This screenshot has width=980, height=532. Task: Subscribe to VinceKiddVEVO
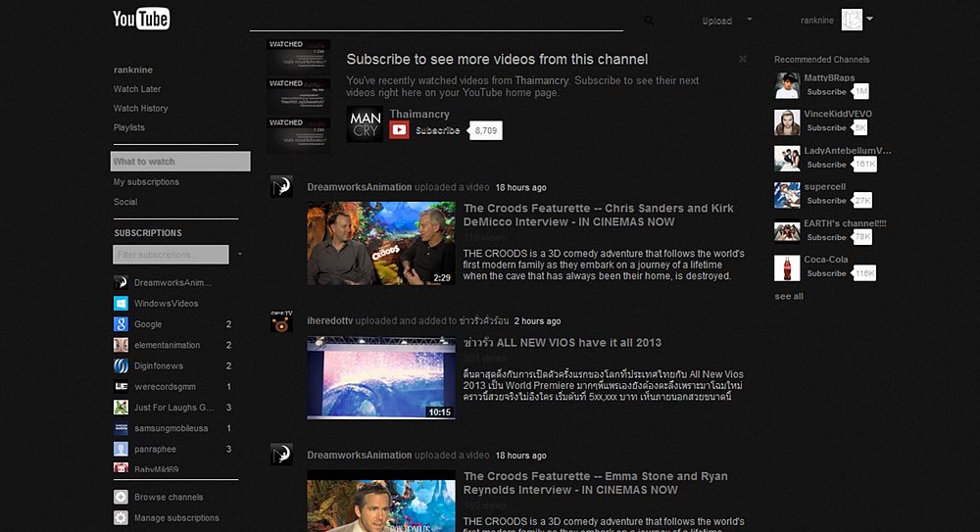point(826,128)
